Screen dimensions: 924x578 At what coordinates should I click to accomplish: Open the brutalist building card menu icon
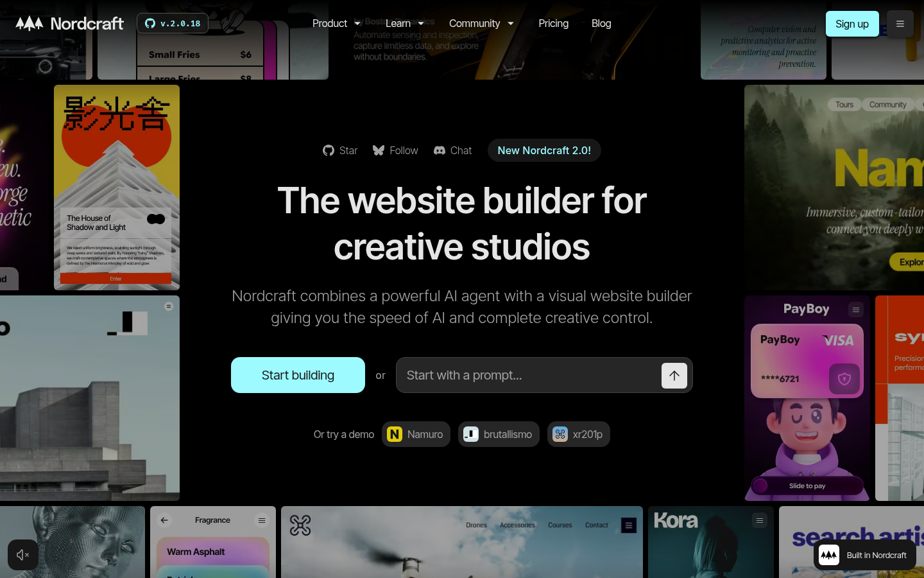click(169, 306)
